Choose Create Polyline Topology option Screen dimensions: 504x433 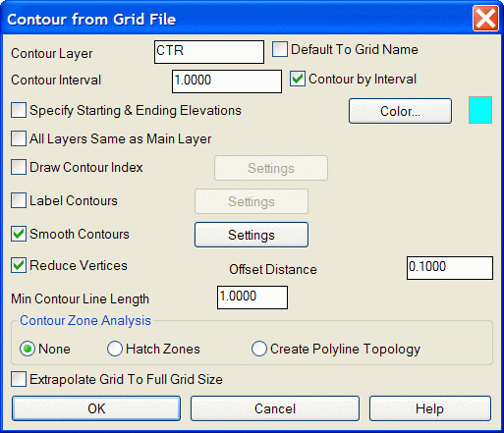259,349
